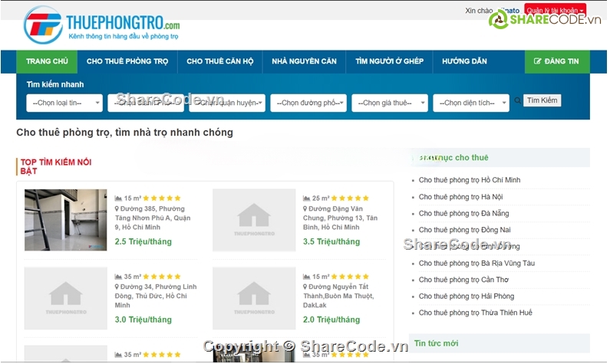Click the address Đường 34, Phường Linh Đông

coord(157,296)
